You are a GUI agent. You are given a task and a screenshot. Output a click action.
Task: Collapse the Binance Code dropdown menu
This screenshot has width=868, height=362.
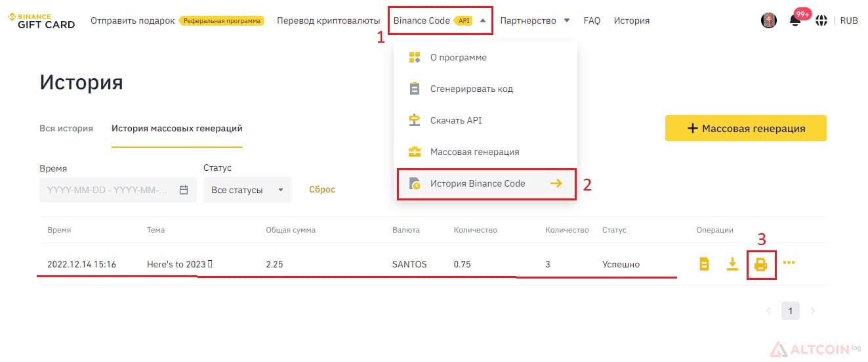point(440,20)
